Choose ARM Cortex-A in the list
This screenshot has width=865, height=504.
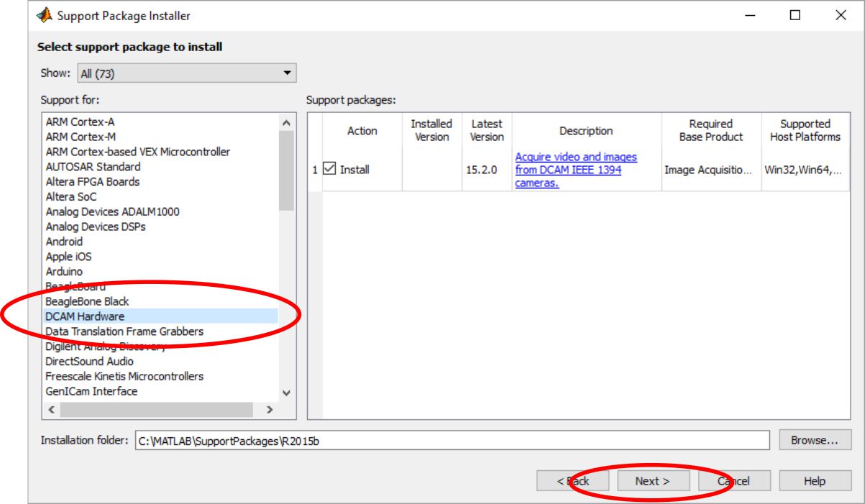click(80, 122)
